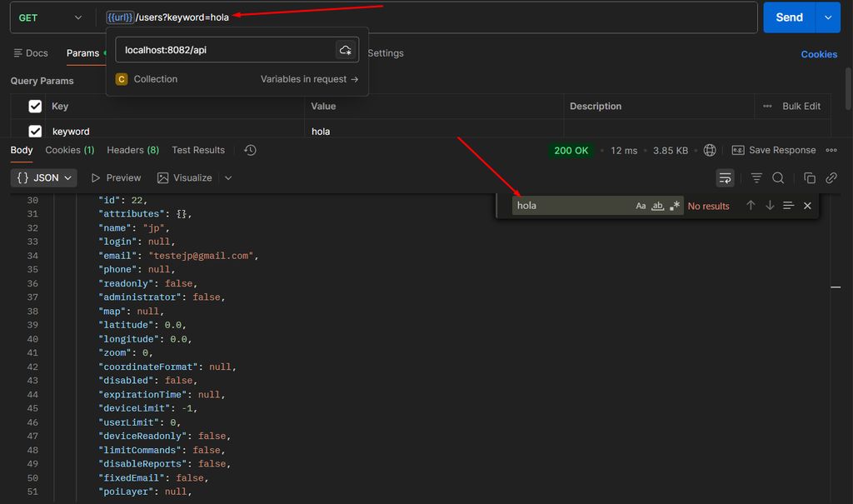853x504 pixels.
Task: Go to previous match arrow
Action: point(751,205)
